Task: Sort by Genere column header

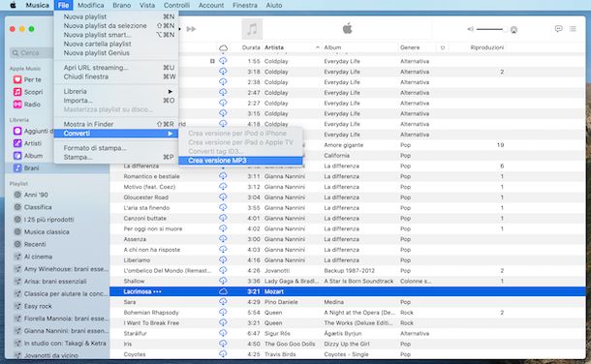Action: (x=410, y=47)
